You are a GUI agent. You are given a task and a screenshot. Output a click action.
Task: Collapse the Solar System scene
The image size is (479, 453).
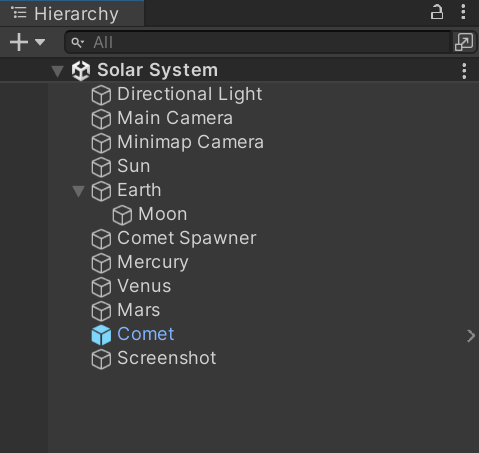pyautogui.click(x=57, y=71)
